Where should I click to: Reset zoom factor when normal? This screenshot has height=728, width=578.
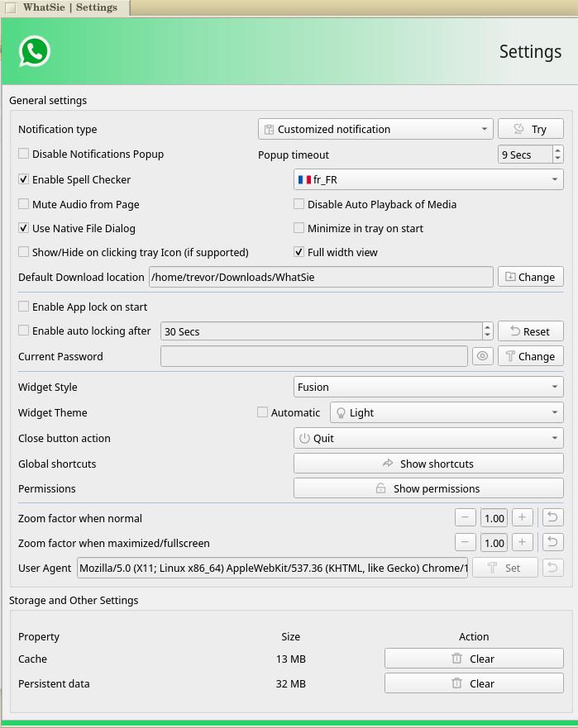tap(553, 517)
